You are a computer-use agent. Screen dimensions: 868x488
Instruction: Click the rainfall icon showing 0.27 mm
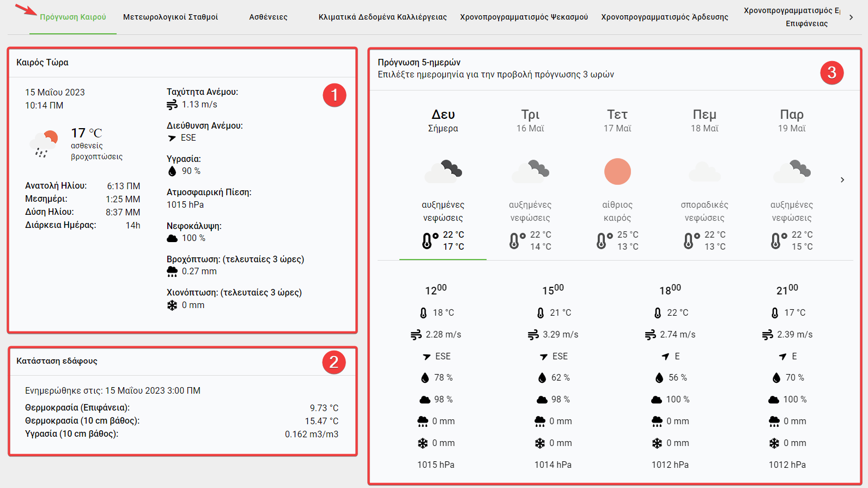coord(172,272)
